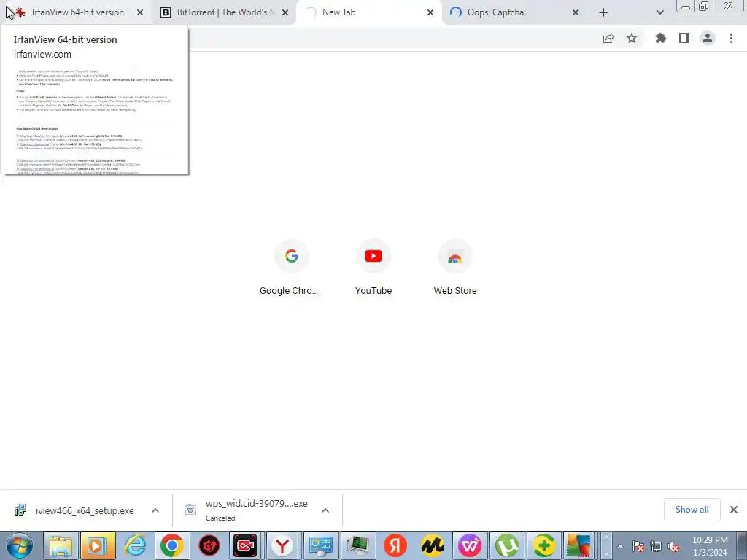Open the Chrome profile avatar
Screen dimensions: 747x560
(708, 39)
